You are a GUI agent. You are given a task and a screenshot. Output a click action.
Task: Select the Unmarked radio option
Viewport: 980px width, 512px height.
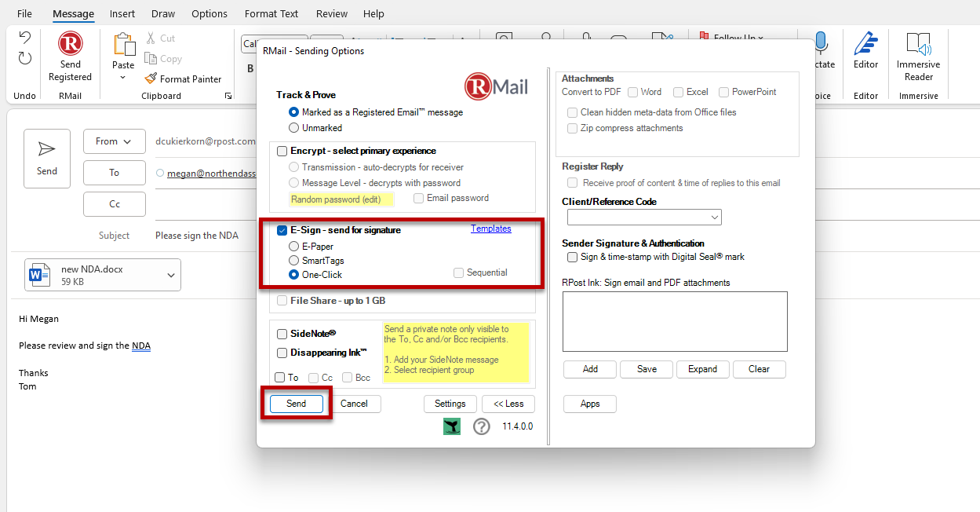(x=294, y=127)
